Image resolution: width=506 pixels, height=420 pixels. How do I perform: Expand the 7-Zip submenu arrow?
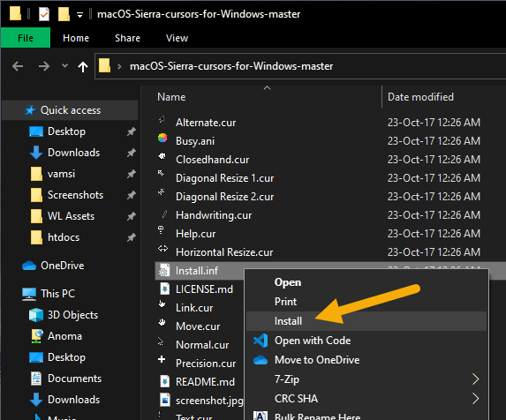(475, 379)
